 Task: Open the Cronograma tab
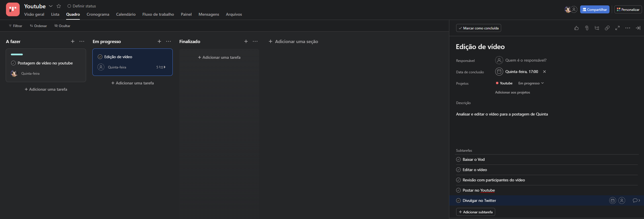(98, 14)
